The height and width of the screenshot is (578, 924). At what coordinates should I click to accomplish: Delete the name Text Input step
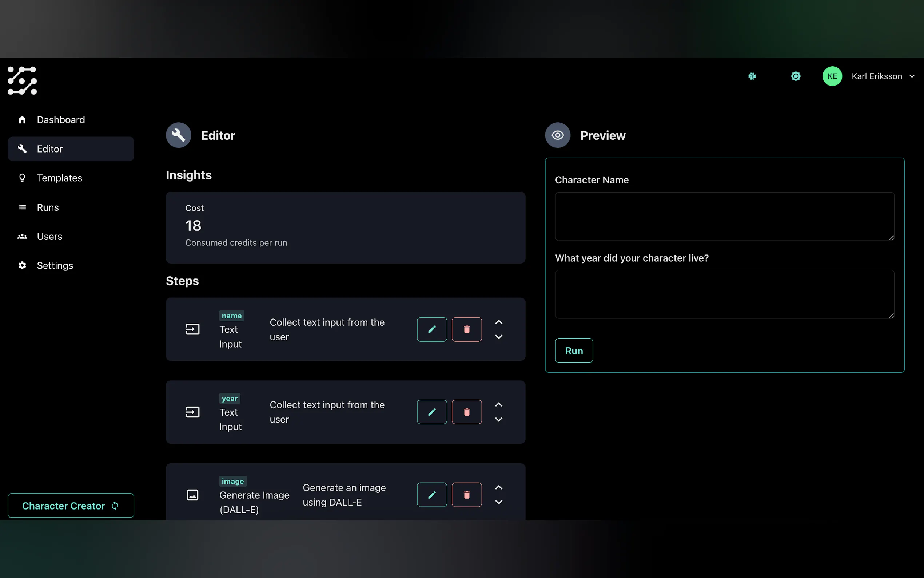(x=466, y=329)
